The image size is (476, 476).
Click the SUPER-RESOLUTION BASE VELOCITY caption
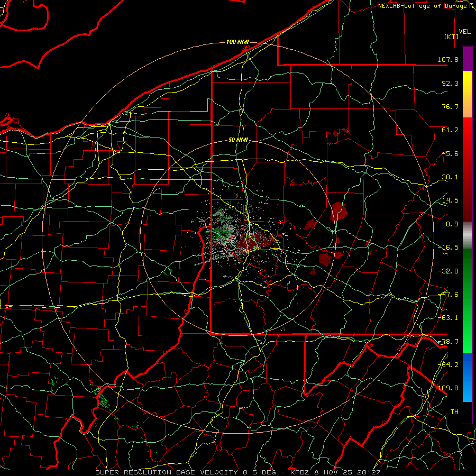pyautogui.click(x=168, y=472)
